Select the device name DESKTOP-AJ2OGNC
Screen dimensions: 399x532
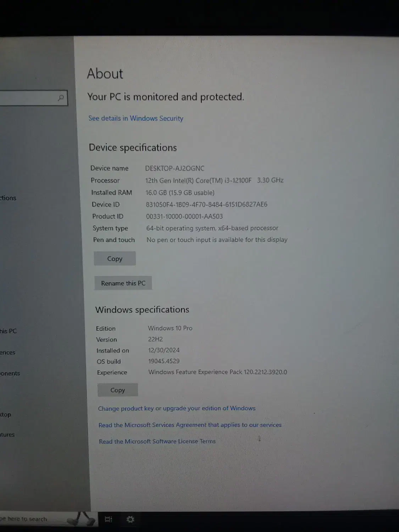tap(174, 168)
